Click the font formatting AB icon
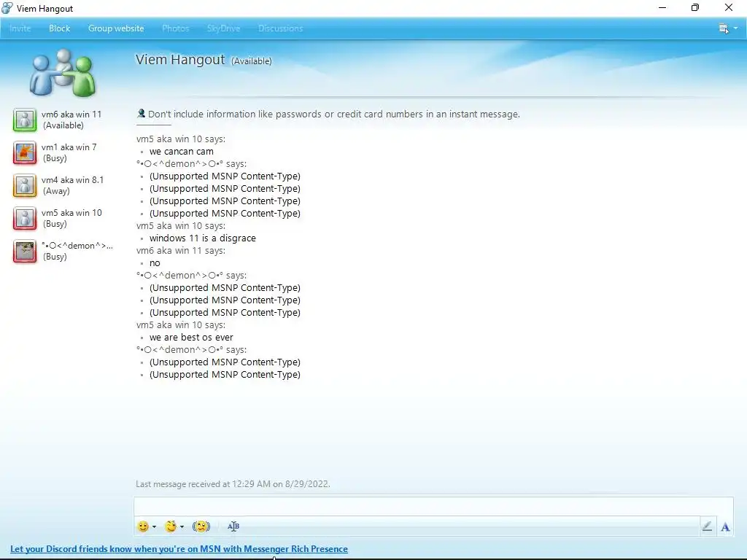This screenshot has height=560, width=747. (x=233, y=526)
